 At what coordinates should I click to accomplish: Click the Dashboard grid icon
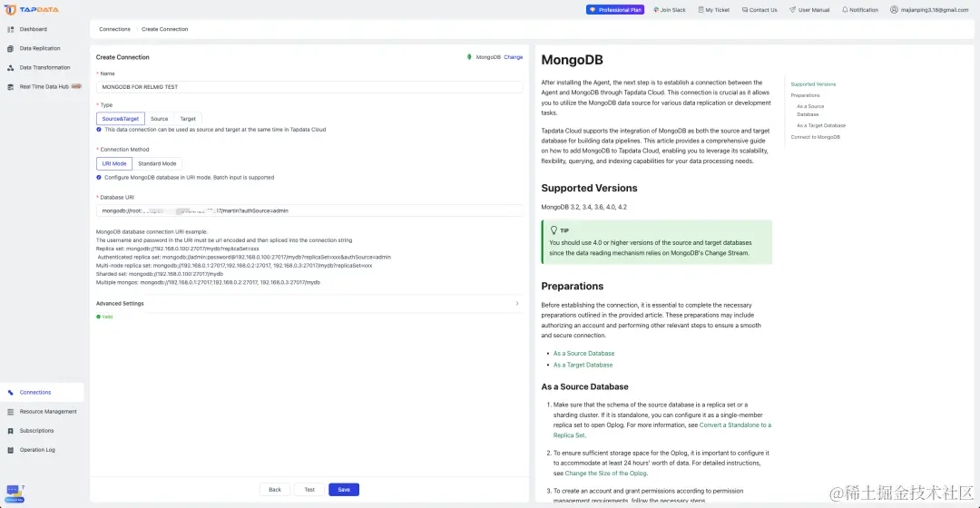coord(11,29)
